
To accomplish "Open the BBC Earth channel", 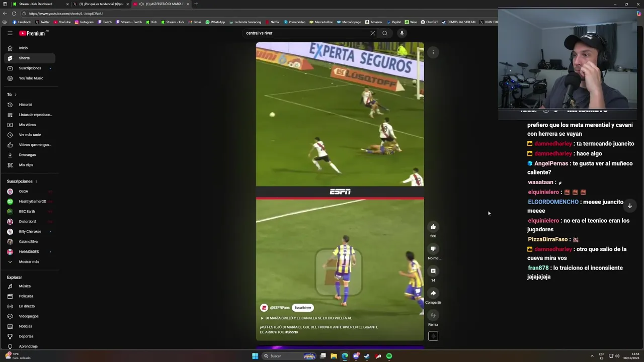I will click(30, 211).
